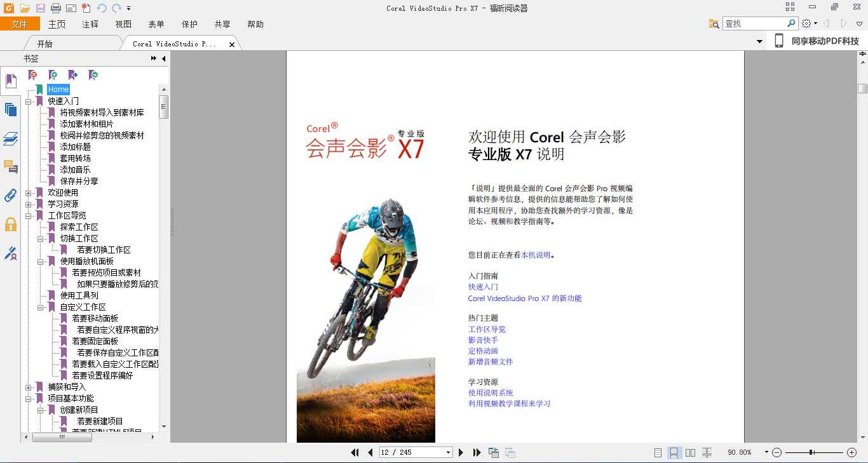Open the tab list dropdown arrow
The height and width of the screenshot is (463, 868).
759,41
